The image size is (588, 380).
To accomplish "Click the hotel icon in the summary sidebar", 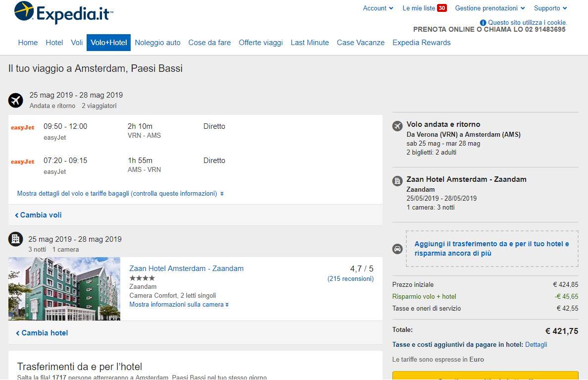I will click(x=397, y=181).
